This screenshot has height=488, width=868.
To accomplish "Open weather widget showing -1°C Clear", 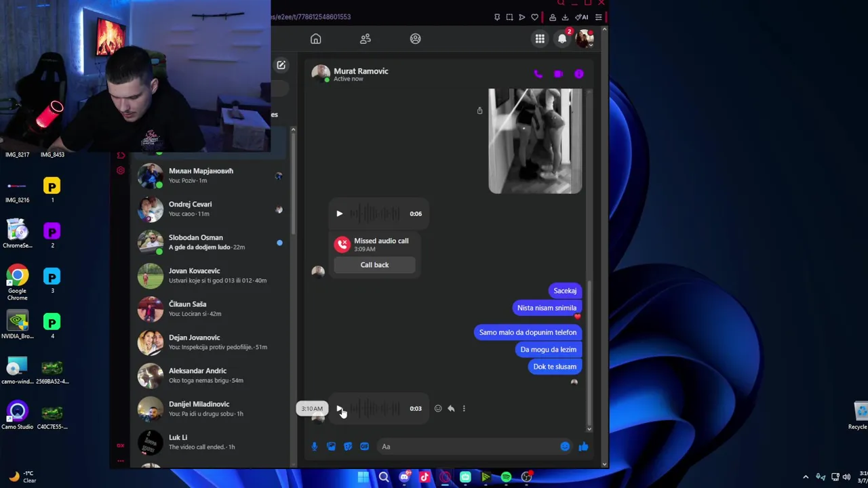I will click(x=22, y=477).
